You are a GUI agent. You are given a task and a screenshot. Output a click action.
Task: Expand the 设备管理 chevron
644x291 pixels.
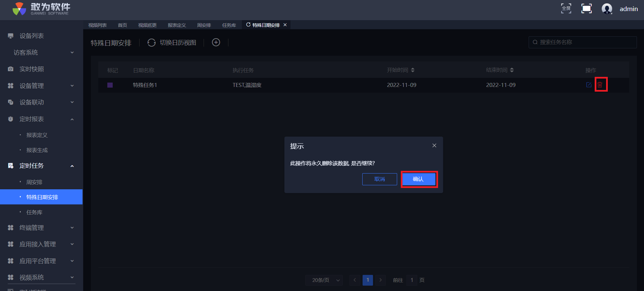tap(72, 86)
